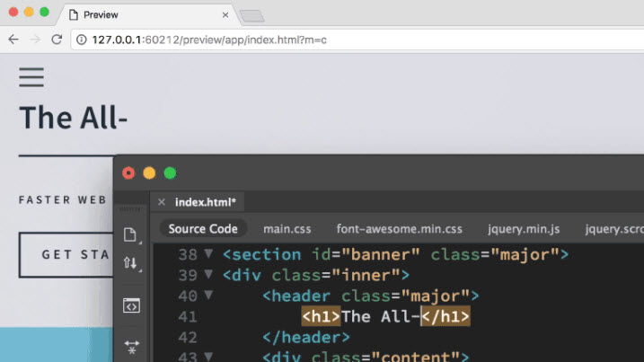The width and height of the screenshot is (644, 362).
Task: Click the Chrome window green zoom button
Action: (x=44, y=12)
